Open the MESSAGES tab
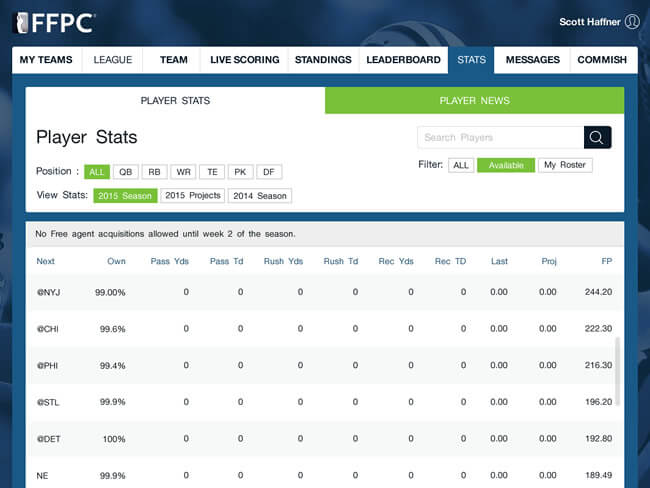This screenshot has height=488, width=650. pos(533,60)
